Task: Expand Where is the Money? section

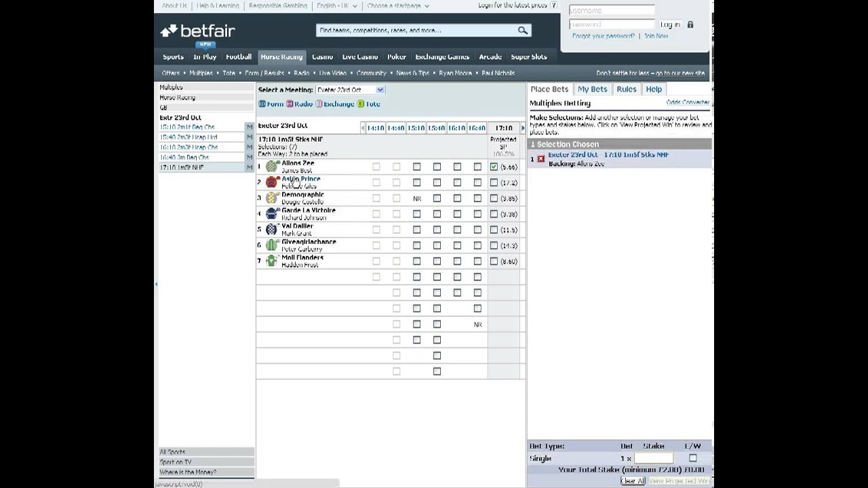Action: (x=206, y=472)
